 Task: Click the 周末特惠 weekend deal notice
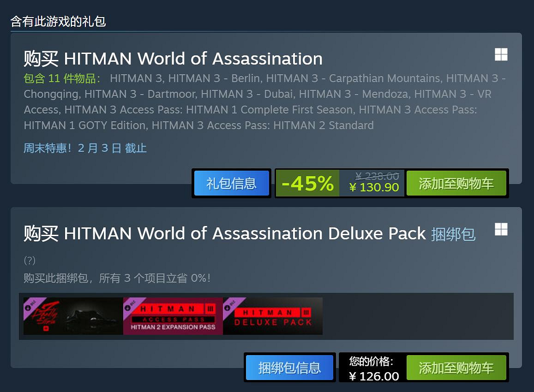(x=85, y=148)
